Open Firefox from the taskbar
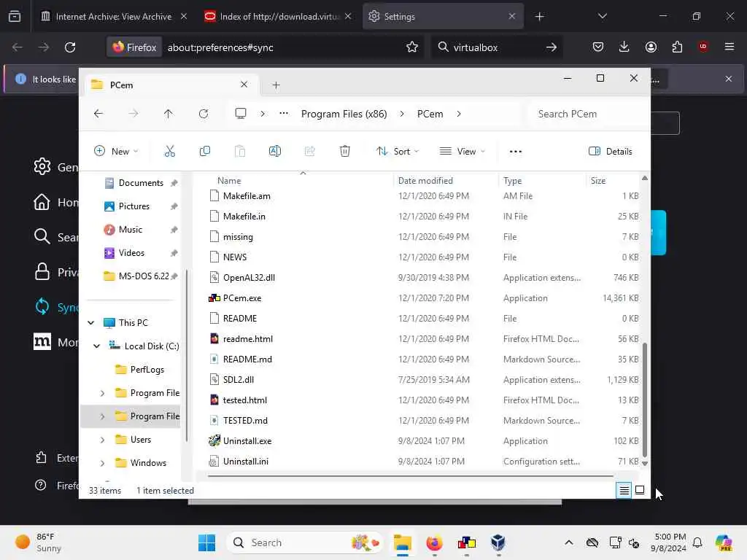Screen dimensions: 747x560 tap(434, 542)
